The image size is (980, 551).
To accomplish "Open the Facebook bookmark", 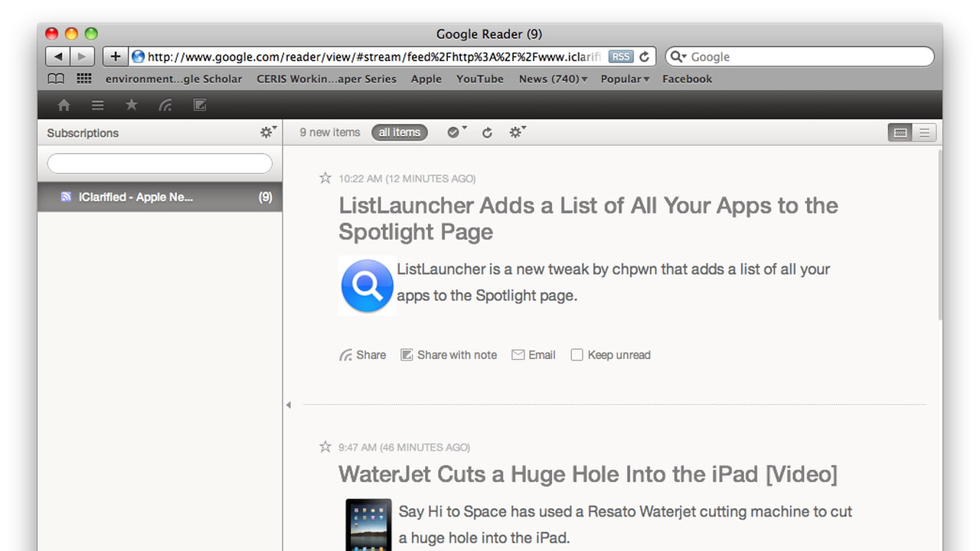I will click(x=687, y=79).
